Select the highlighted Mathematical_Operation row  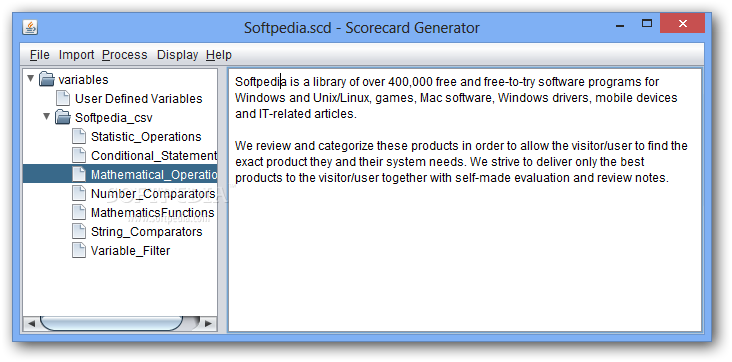[x=120, y=174]
